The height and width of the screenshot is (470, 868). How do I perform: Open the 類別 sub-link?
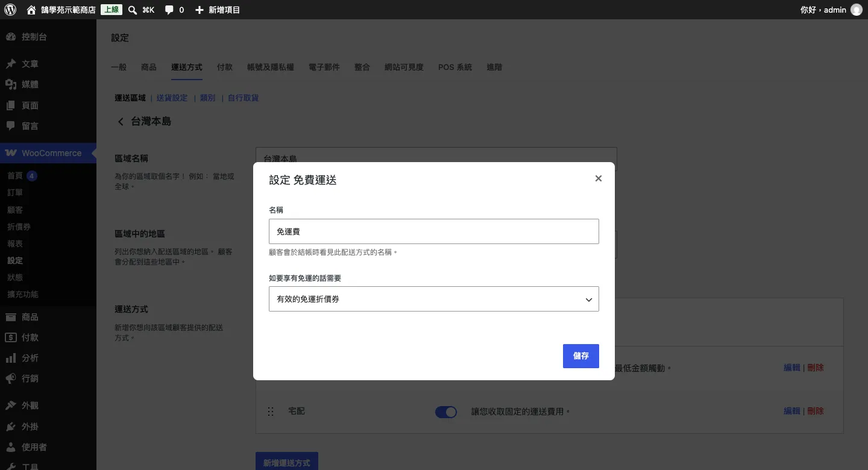coord(208,98)
